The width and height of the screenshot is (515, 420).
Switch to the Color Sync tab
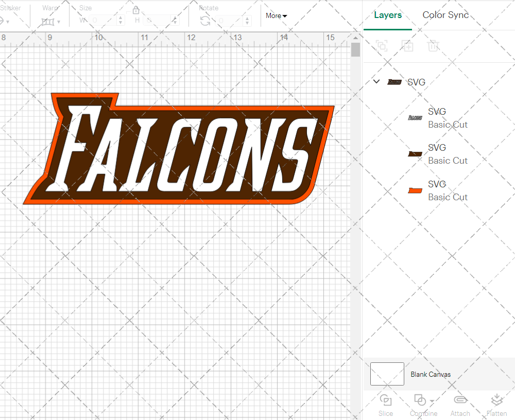click(445, 15)
